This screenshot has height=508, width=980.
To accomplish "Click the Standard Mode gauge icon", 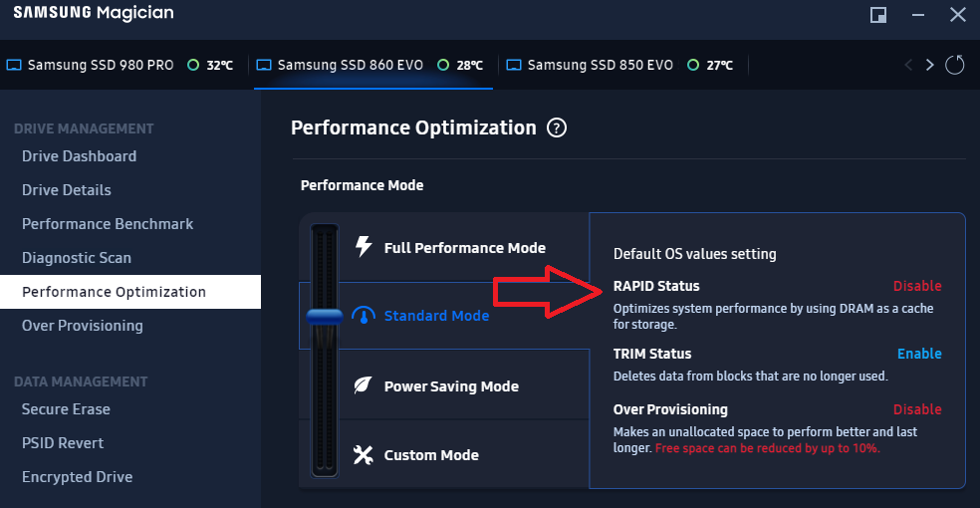I will 364,316.
